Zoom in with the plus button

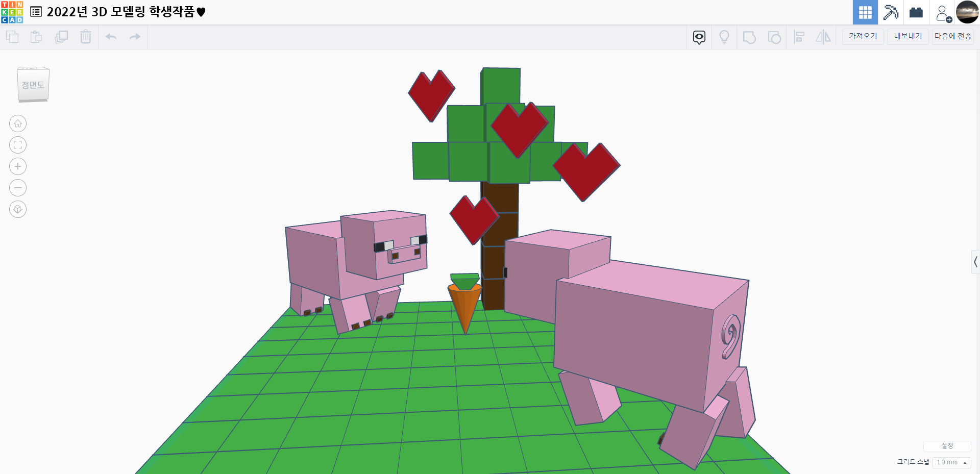pos(18,166)
